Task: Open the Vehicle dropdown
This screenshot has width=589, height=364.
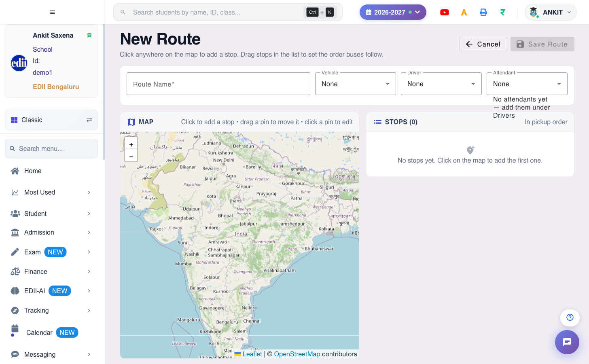Action: (x=356, y=84)
